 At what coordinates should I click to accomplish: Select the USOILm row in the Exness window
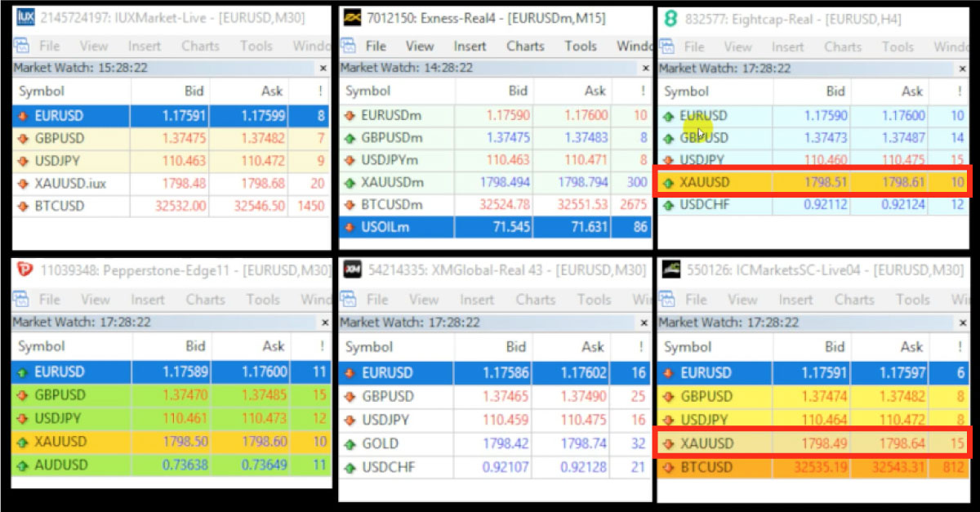[x=495, y=228]
